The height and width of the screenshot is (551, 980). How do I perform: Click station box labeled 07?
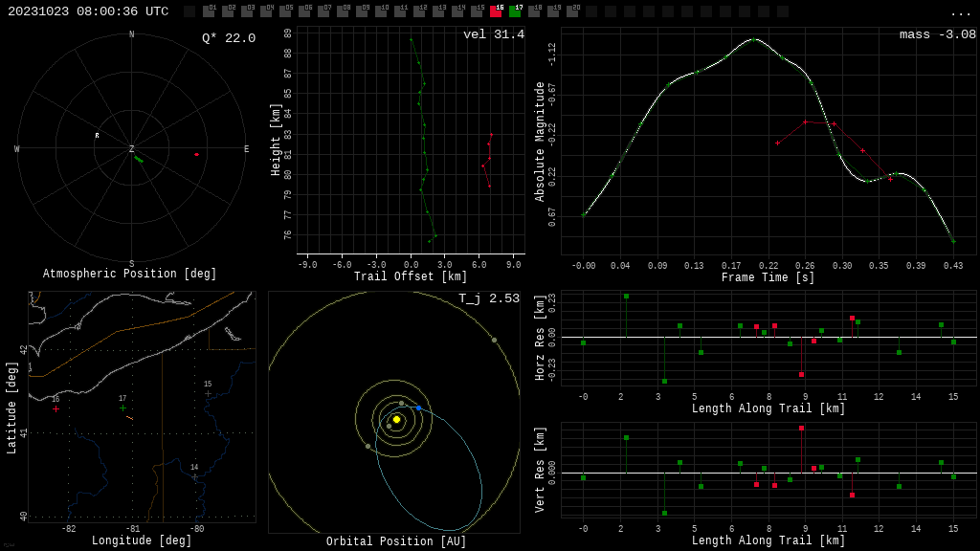pyautogui.click(x=323, y=11)
